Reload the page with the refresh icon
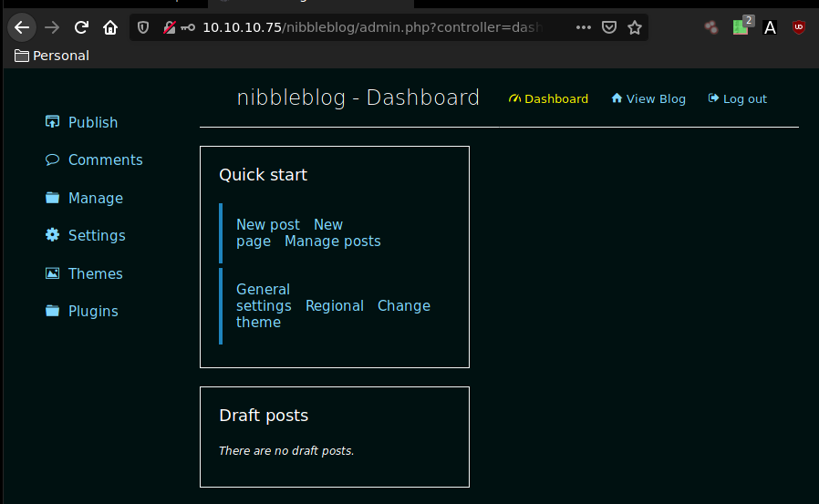The image size is (819, 504). pyautogui.click(x=82, y=27)
